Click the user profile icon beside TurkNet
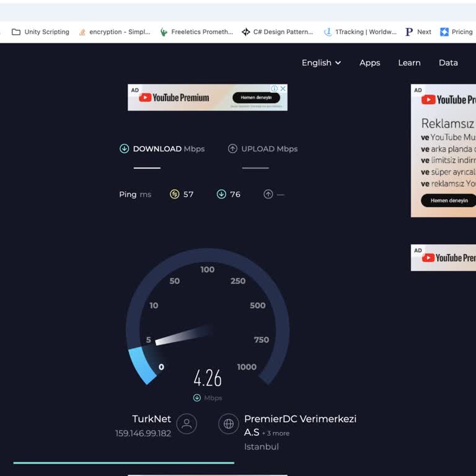This screenshot has height=476, width=476. pyautogui.click(x=187, y=424)
